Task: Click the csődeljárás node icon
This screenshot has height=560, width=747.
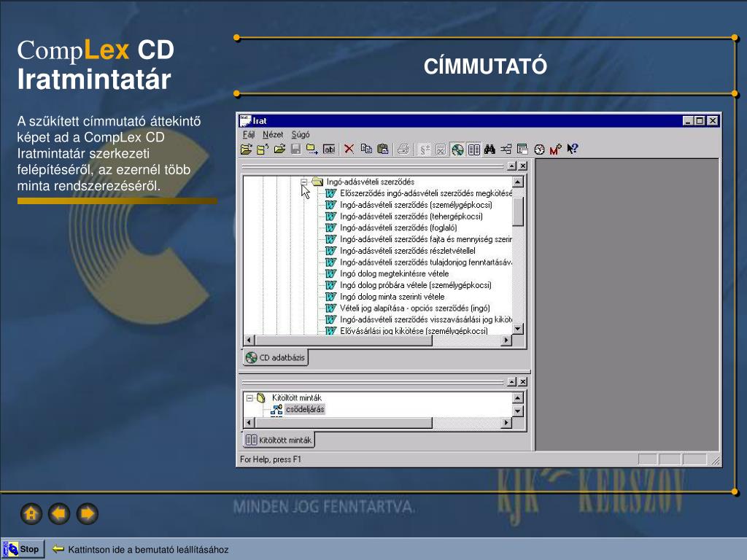Action: tap(276, 410)
